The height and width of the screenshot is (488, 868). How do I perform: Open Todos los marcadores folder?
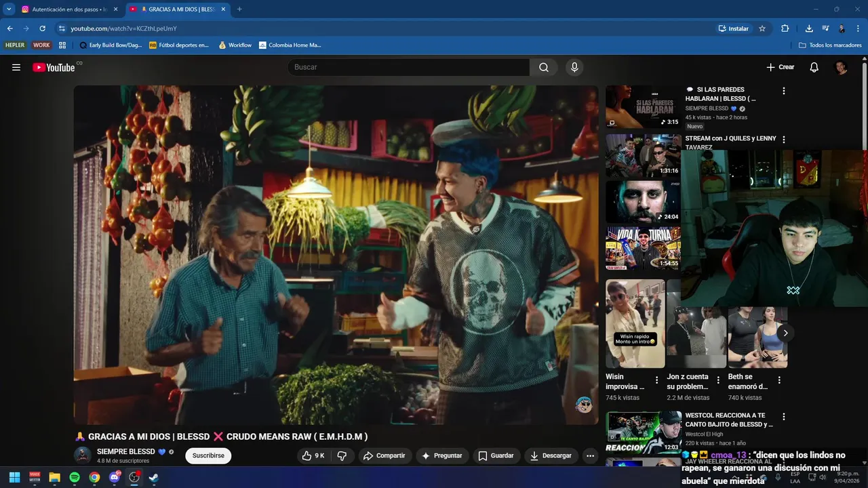(830, 45)
